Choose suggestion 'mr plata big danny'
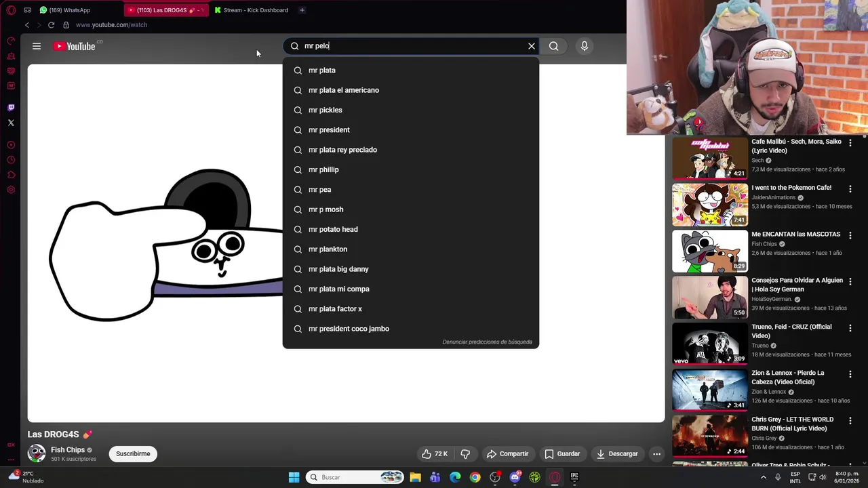The image size is (868, 488). [x=411, y=269]
